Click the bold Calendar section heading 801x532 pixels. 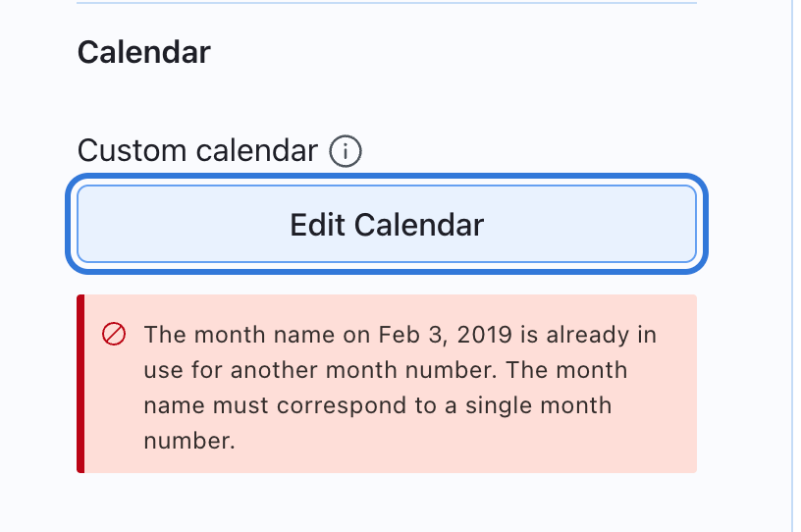click(143, 52)
